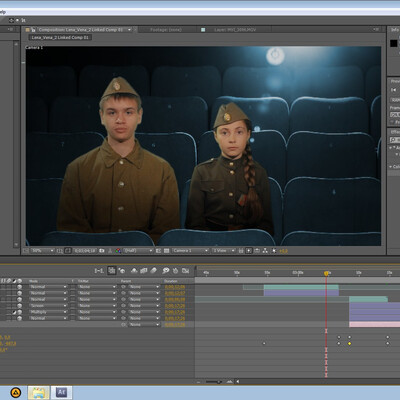Click the Lena_Vena_2 Linked Comp 01 breadcrumb button
The width and height of the screenshot is (400, 400).
click(60, 38)
